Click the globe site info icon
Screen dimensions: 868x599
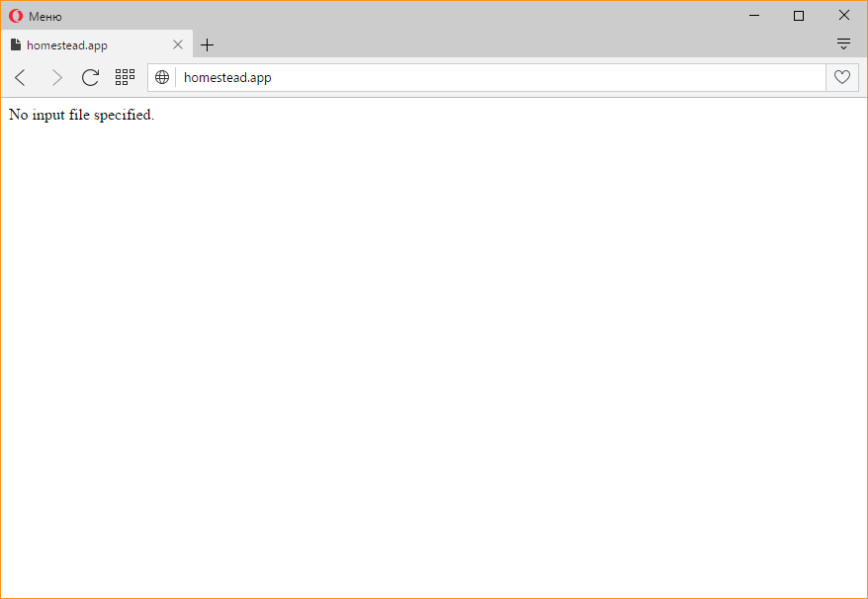[162, 77]
